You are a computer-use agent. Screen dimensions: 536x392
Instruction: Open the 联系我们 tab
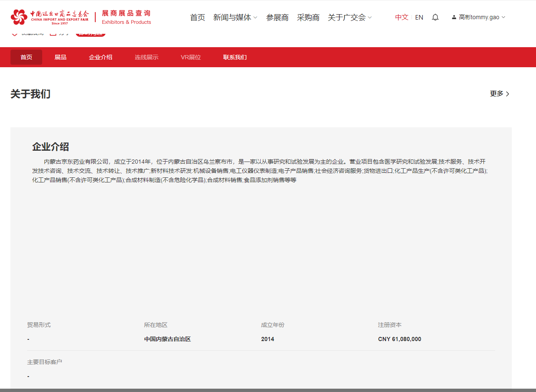click(235, 57)
